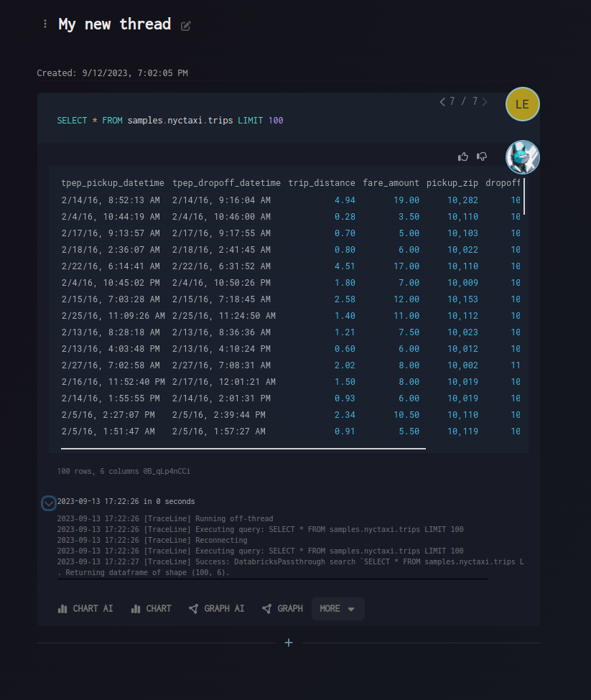Click the Reconnecting trace log line

pos(152,540)
